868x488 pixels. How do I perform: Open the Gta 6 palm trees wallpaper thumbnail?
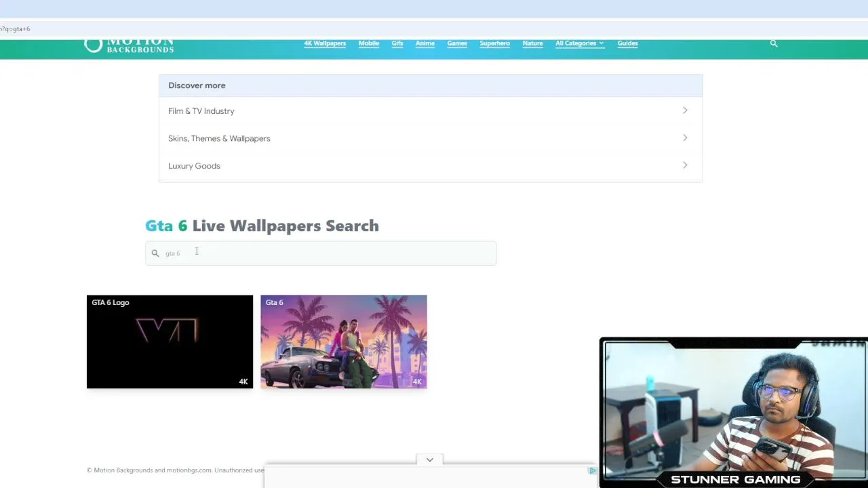click(x=344, y=342)
